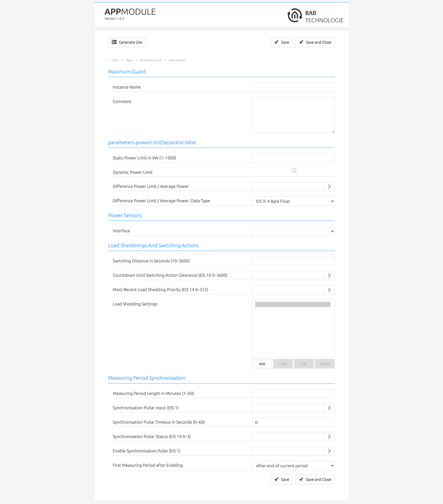Open arrow for Enable Synchronisation Pulse field
443x504 pixels.
[x=329, y=451]
